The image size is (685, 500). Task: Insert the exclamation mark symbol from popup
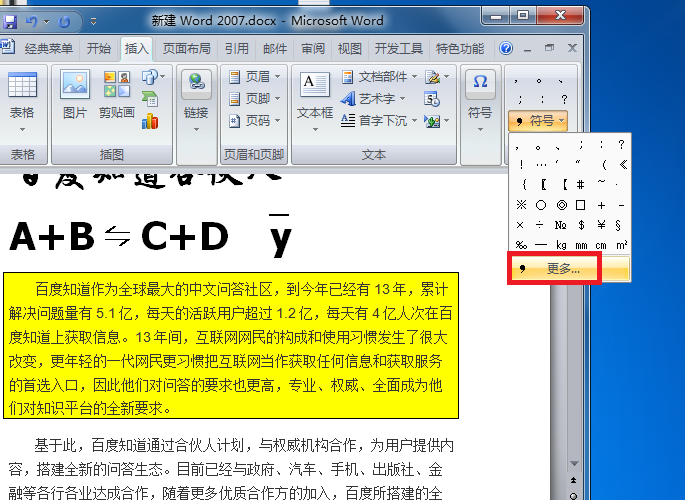[521, 165]
